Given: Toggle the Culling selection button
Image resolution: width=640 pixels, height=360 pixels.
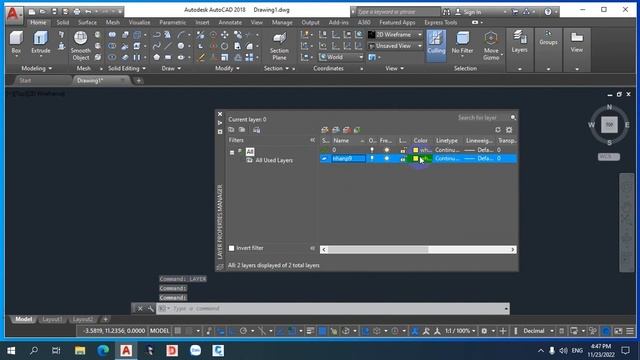Looking at the screenshot, I should (436, 45).
